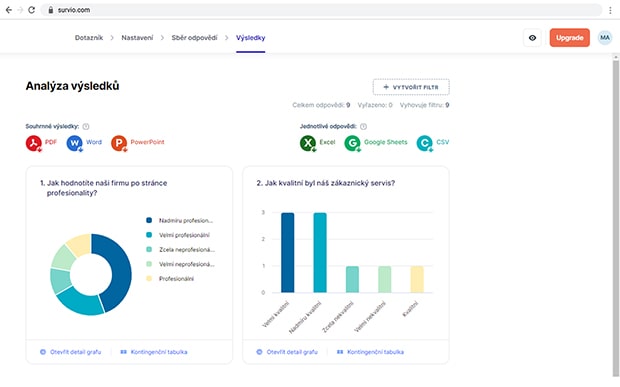Click help icon beside Jednotlivé odpovědi
The width and height of the screenshot is (620, 387).
(x=363, y=126)
